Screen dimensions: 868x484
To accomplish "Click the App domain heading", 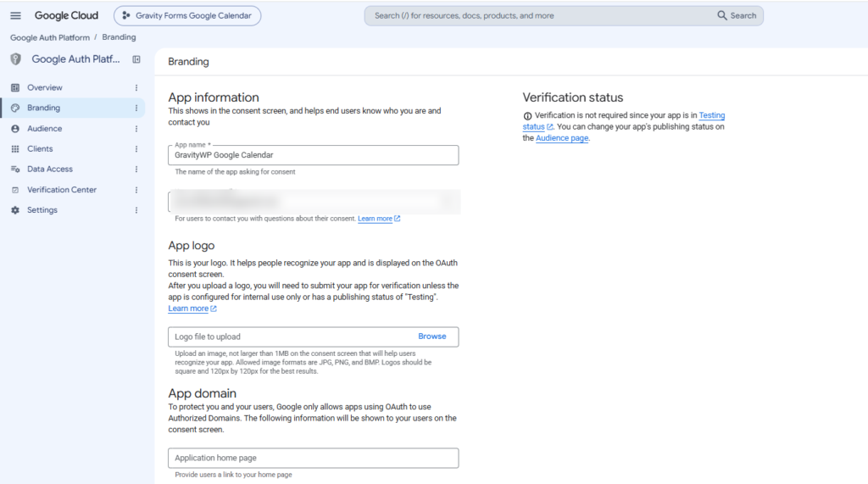I will (202, 393).
